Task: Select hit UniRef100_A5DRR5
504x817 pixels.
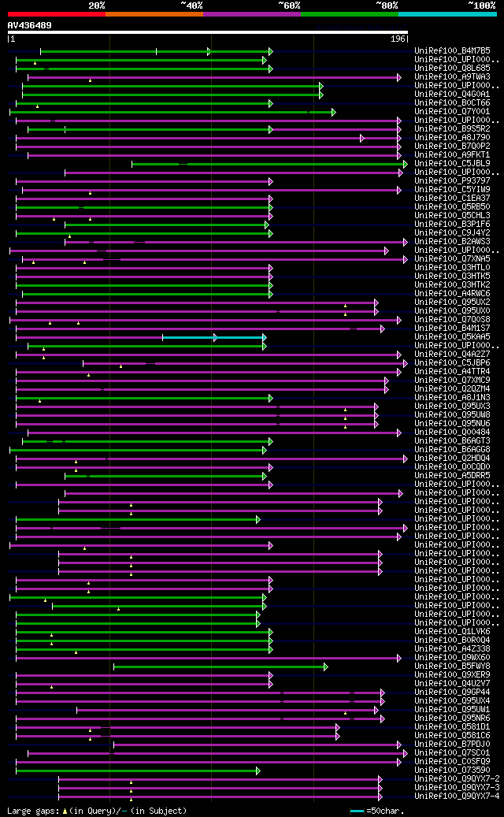Action: [452, 475]
